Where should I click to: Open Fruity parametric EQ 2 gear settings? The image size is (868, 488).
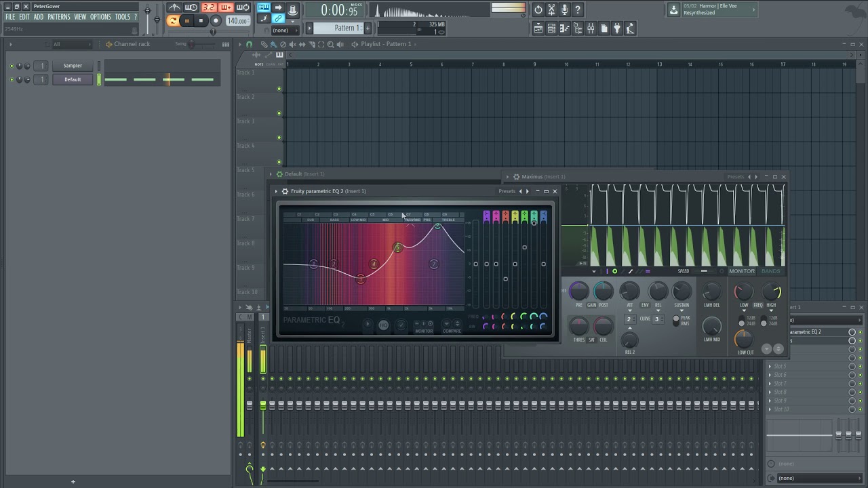(285, 191)
